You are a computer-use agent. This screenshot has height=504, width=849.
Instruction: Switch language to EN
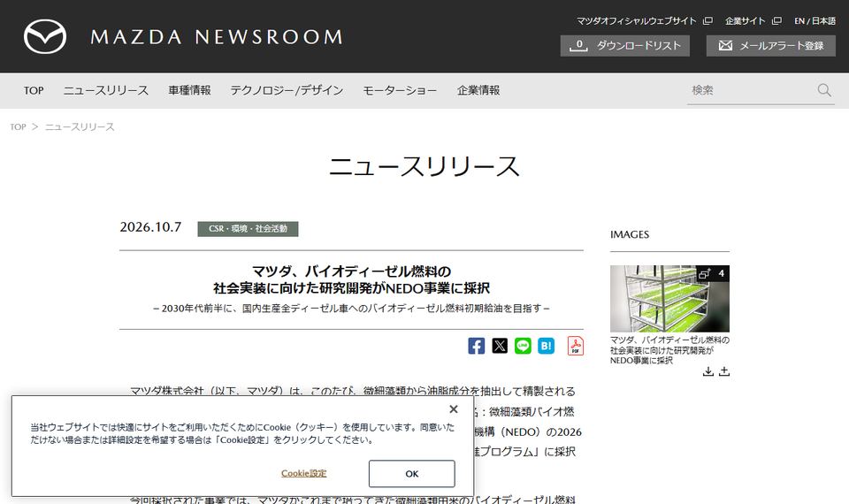pyautogui.click(x=799, y=21)
